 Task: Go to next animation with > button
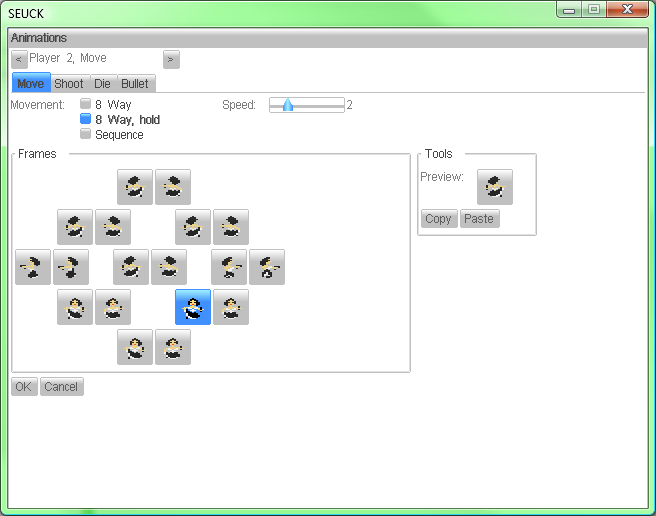click(x=171, y=59)
